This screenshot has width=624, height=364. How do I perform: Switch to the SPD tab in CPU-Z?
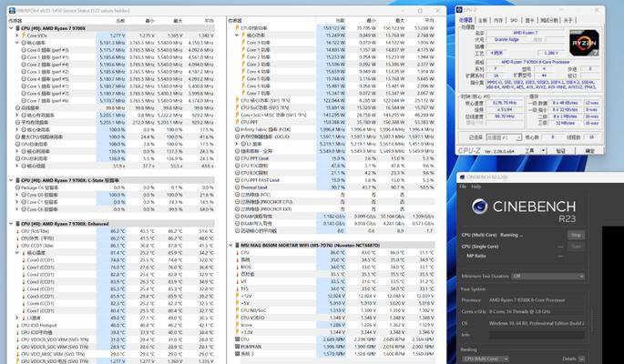(x=514, y=20)
